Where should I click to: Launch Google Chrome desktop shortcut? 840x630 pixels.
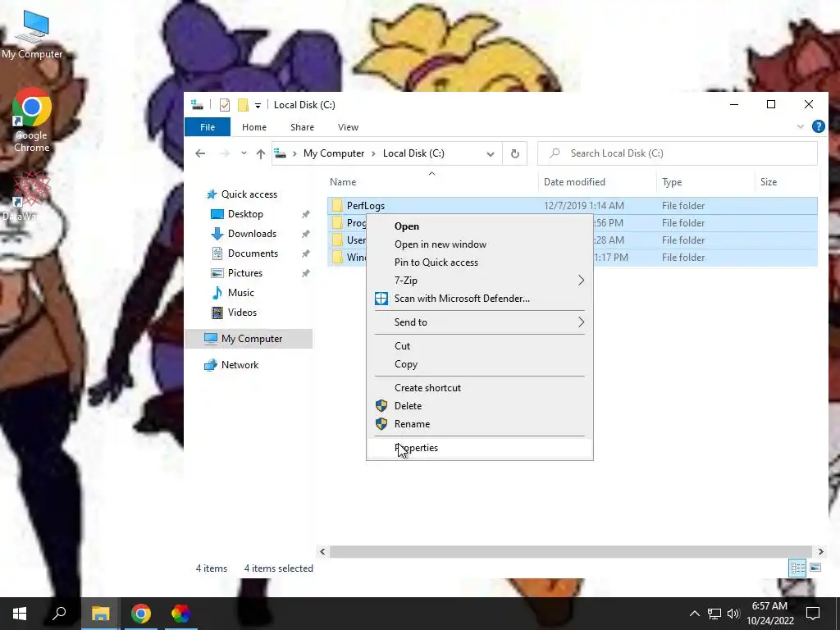(x=32, y=120)
